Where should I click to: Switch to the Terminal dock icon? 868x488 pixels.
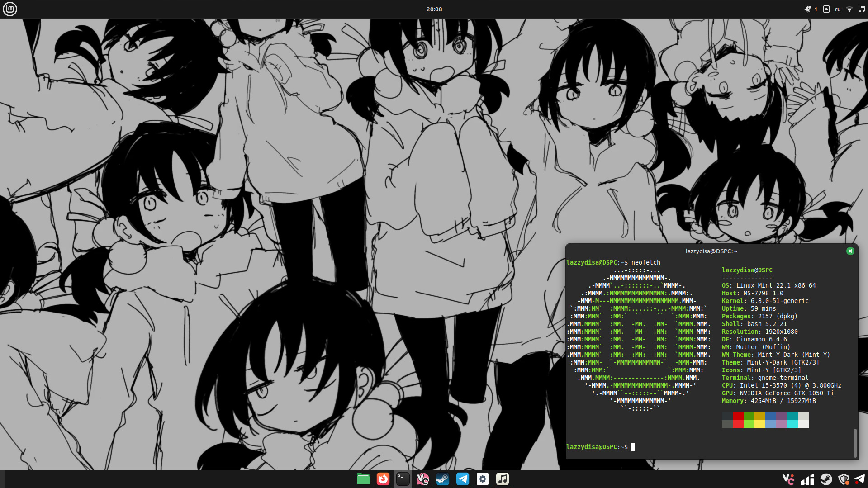(x=403, y=479)
